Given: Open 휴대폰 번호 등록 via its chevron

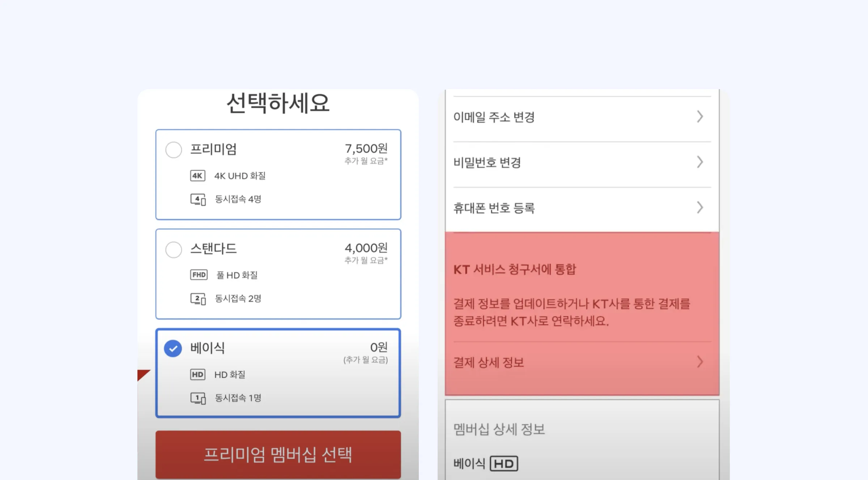Looking at the screenshot, I should coord(700,207).
